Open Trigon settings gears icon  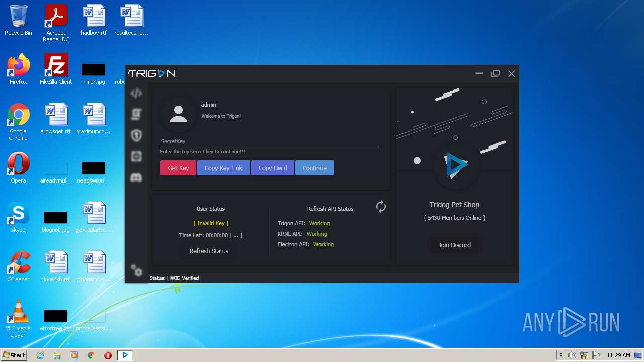click(136, 270)
